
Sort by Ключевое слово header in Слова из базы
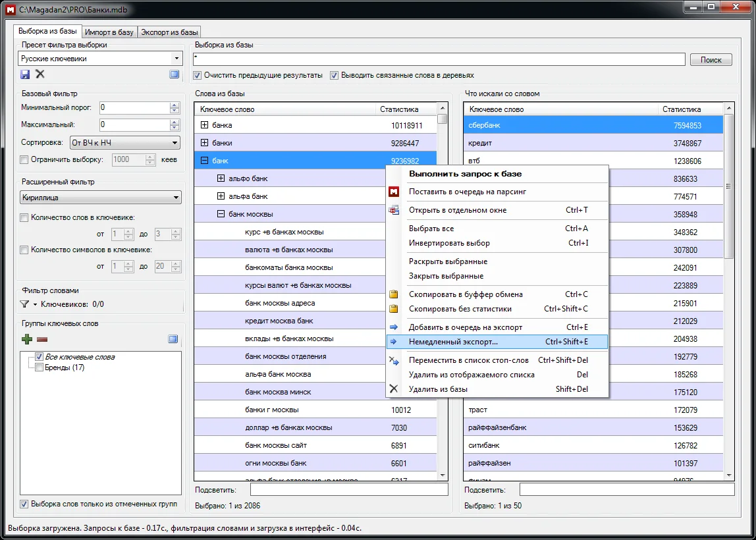(285, 109)
